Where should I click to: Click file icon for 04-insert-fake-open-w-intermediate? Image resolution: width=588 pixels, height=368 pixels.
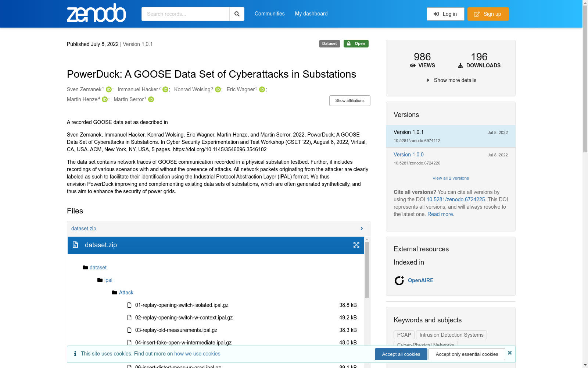pyautogui.click(x=129, y=343)
